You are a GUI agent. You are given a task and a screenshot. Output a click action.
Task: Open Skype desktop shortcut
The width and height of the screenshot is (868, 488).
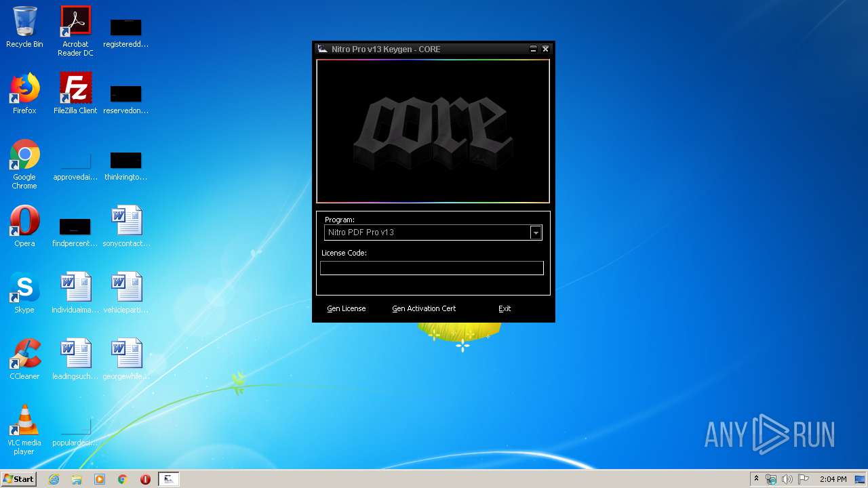pyautogui.click(x=24, y=293)
